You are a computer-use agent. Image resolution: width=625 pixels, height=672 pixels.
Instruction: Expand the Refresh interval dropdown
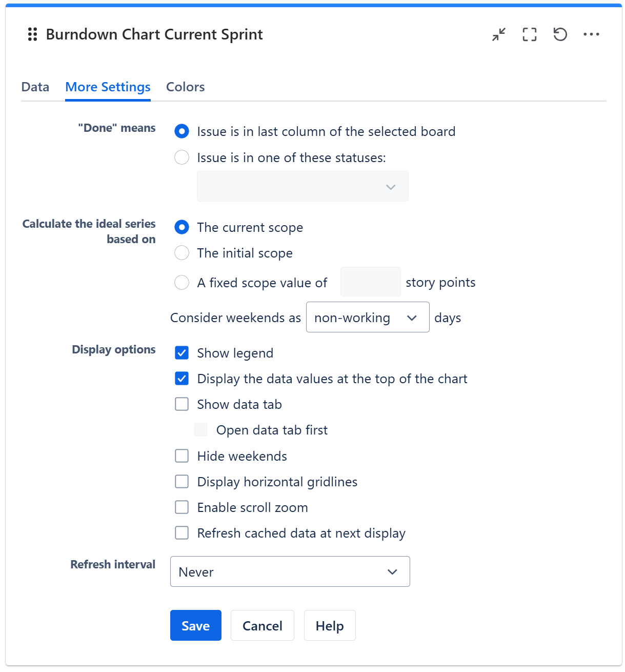coord(290,571)
